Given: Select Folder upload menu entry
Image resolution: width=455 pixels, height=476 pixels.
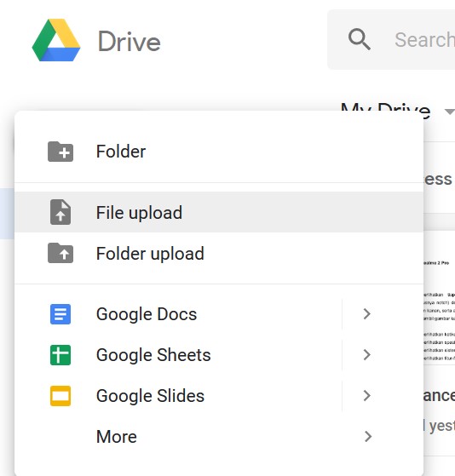Looking at the screenshot, I should (219, 253).
